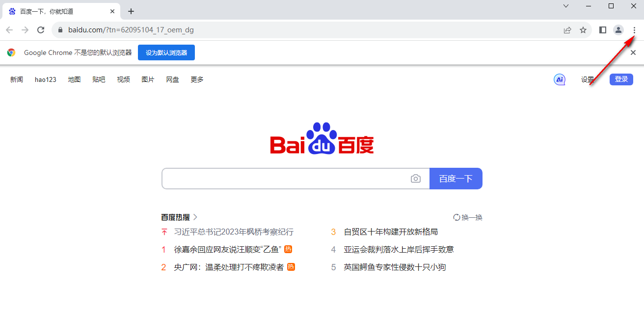Select the 百度一下，你就知道 tab
Screen dimensions: 644x312
[x=62, y=11]
